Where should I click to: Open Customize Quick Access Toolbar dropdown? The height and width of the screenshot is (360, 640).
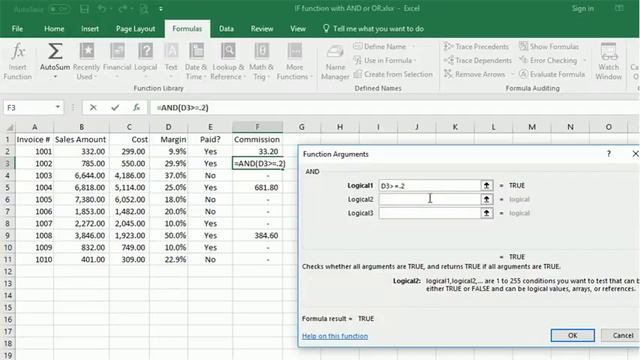click(161, 9)
